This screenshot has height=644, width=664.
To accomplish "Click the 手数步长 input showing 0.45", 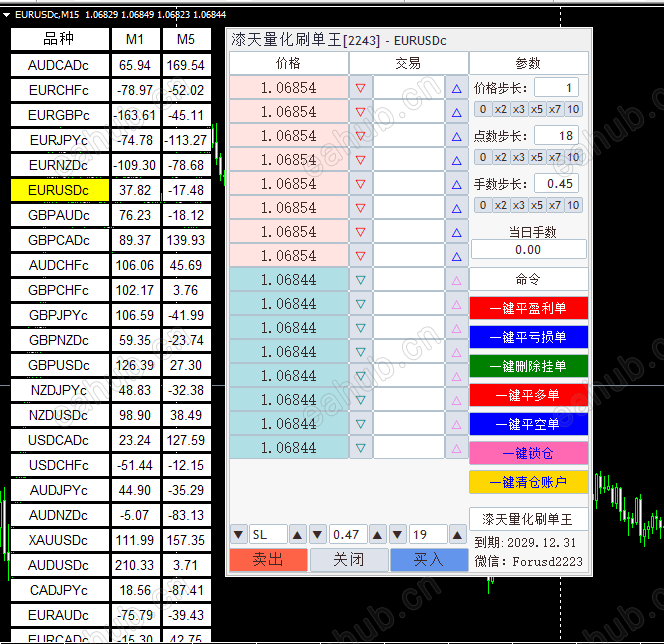I will [556, 184].
